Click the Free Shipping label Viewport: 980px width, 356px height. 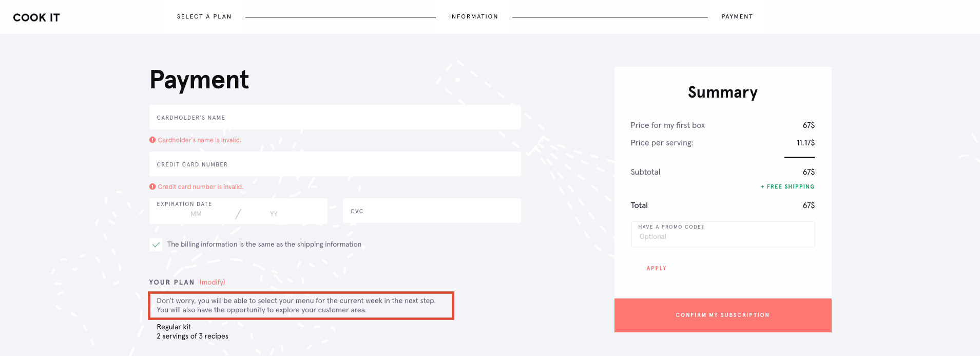(787, 186)
